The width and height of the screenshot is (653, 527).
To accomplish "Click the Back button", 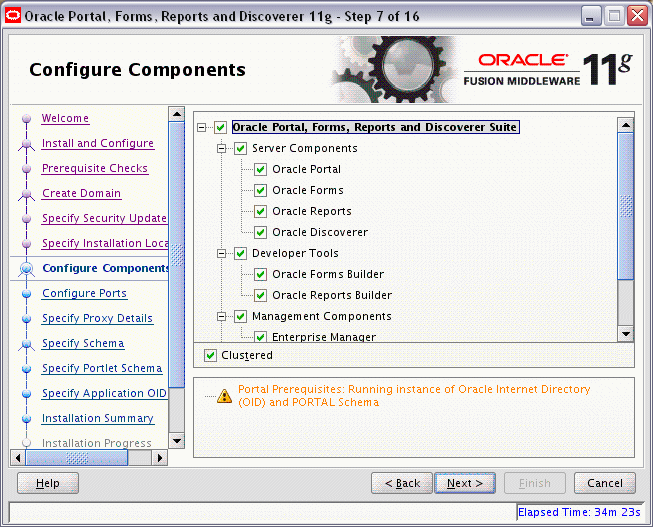I will coord(402,483).
